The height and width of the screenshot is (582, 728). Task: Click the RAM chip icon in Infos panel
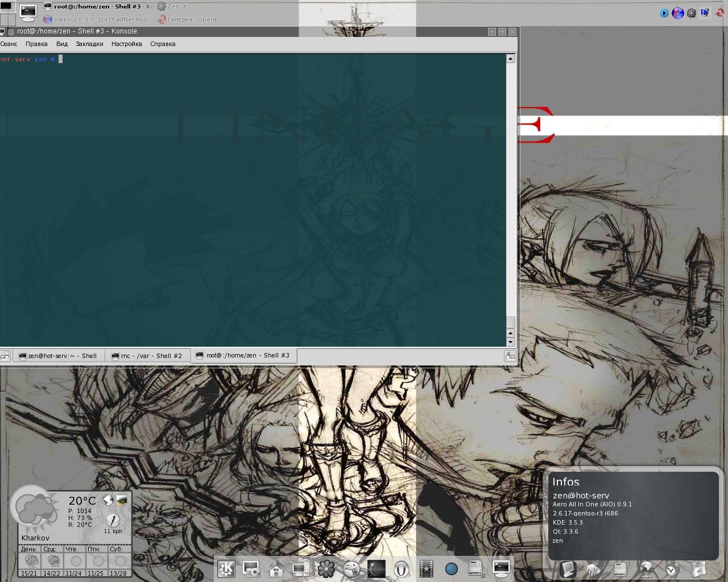click(x=593, y=569)
